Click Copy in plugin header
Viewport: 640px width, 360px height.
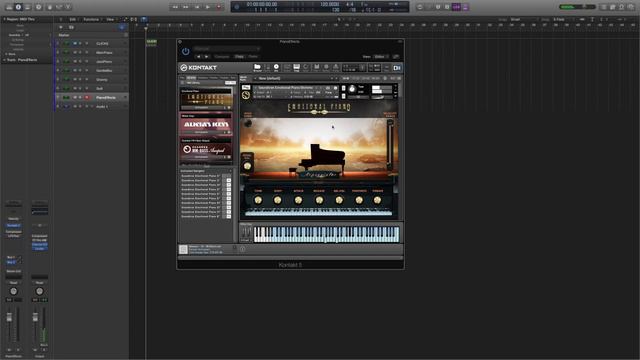pyautogui.click(x=239, y=57)
